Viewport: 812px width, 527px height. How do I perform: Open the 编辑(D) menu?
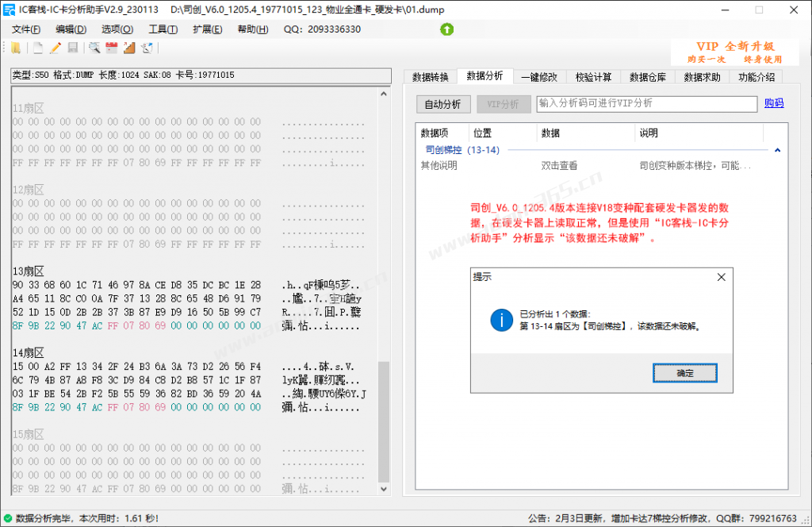tap(71, 29)
